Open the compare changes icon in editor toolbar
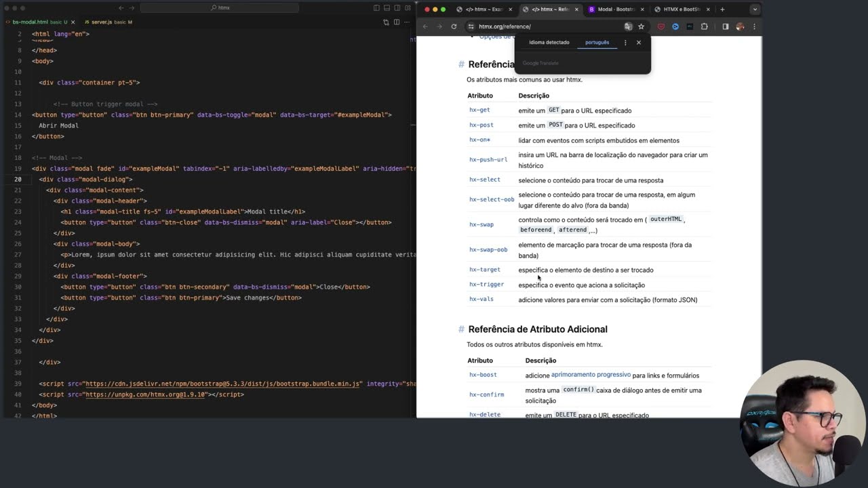 point(386,22)
